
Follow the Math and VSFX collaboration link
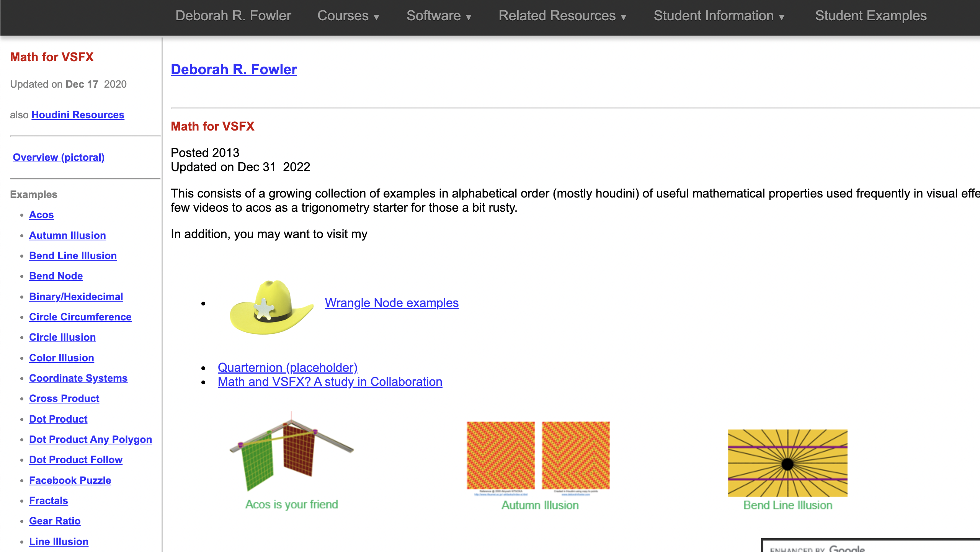pyautogui.click(x=330, y=382)
